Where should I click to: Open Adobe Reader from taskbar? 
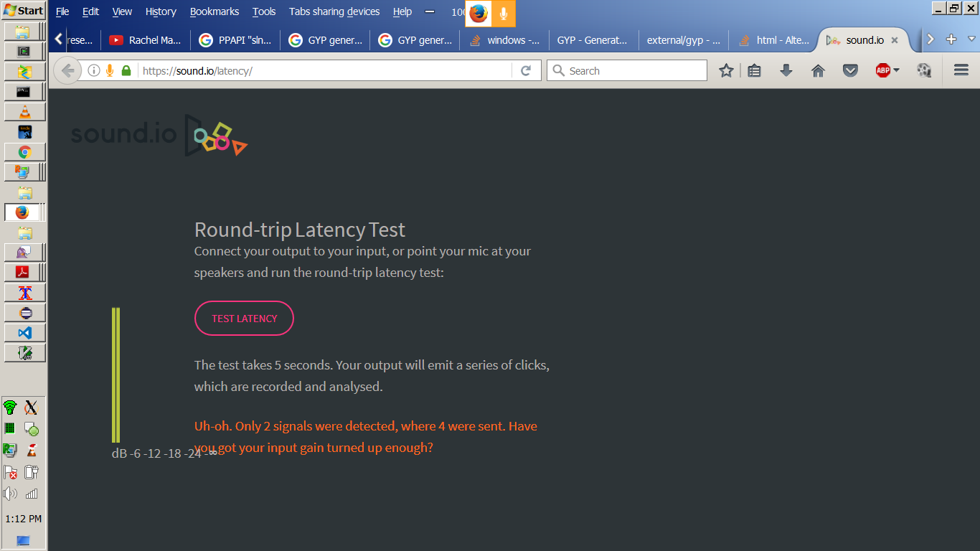click(24, 273)
